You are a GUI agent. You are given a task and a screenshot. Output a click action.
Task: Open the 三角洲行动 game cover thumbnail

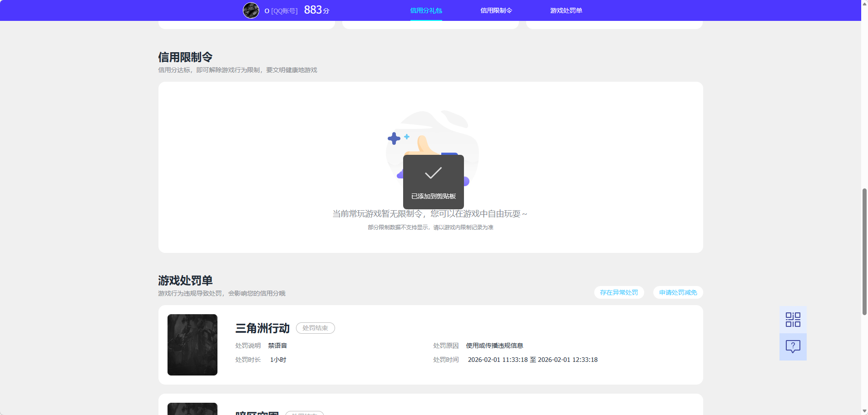192,345
